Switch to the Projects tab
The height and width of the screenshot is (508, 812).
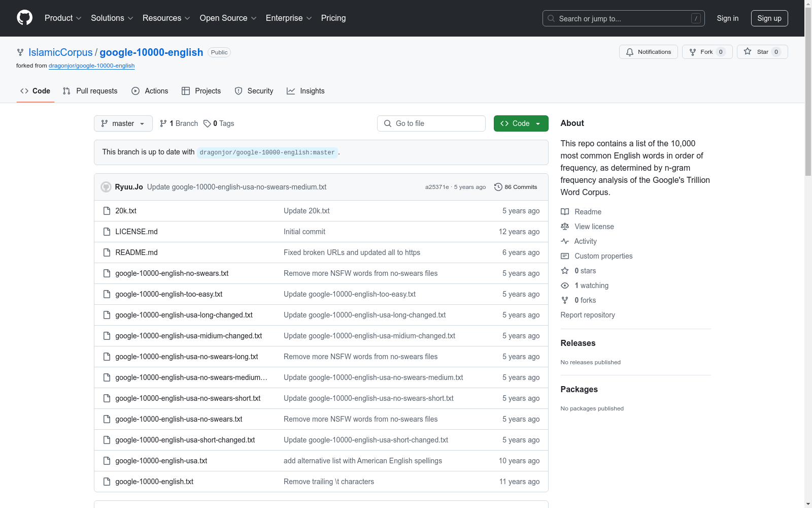[x=201, y=91]
